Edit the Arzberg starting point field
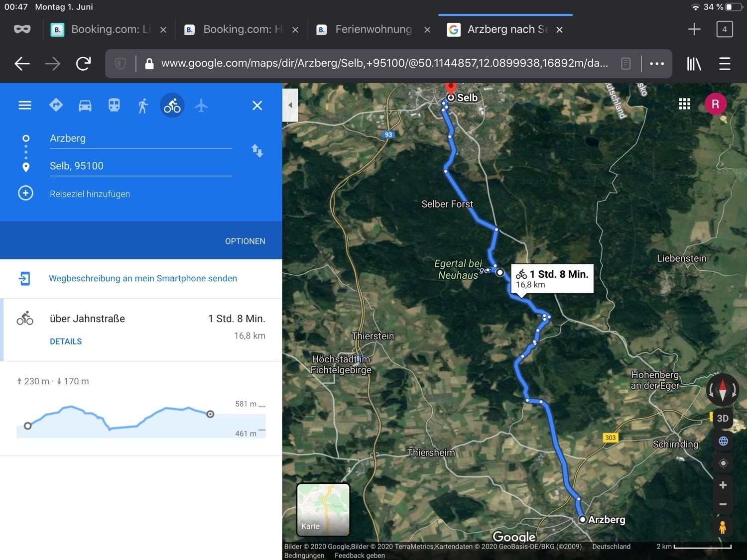This screenshot has width=747, height=560. click(x=141, y=138)
